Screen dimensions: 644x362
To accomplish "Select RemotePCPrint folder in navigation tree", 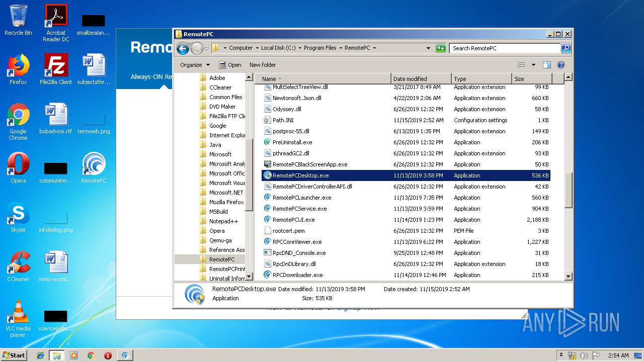I will 227,269.
